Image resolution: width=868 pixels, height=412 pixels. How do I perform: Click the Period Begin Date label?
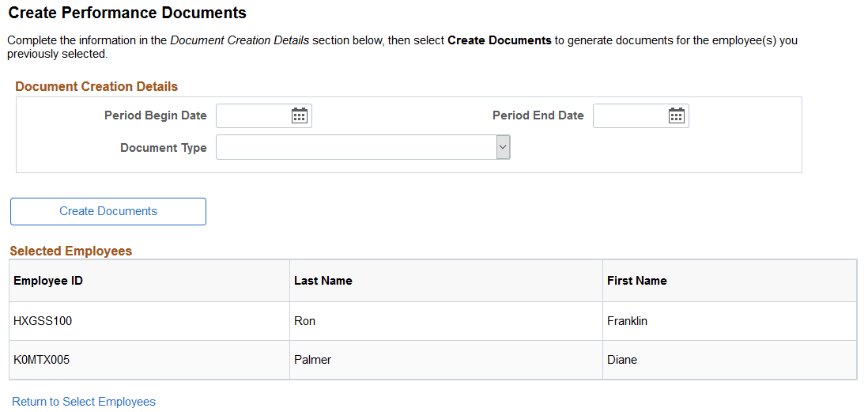(156, 115)
